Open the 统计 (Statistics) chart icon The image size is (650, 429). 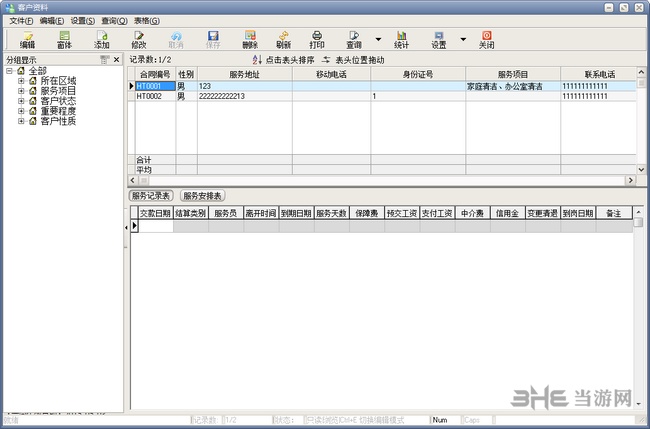point(401,39)
